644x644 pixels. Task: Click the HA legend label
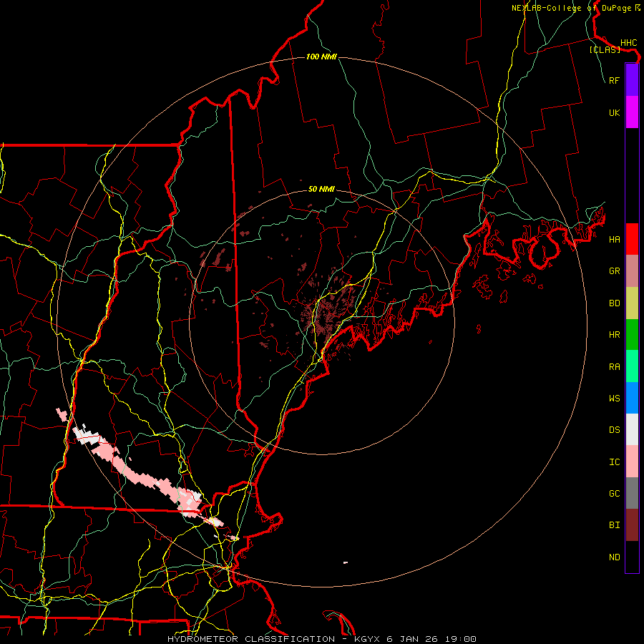click(x=614, y=240)
